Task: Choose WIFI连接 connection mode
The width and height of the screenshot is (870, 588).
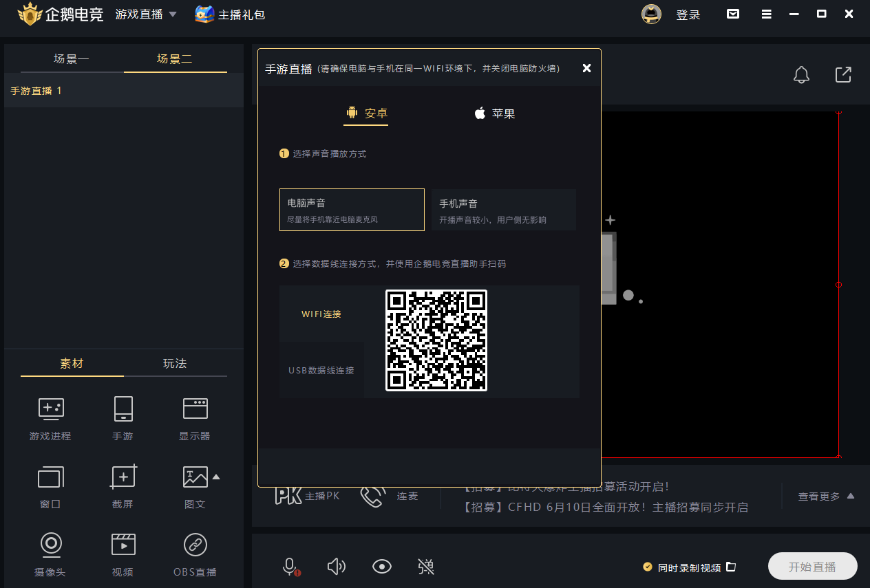Action: (321, 314)
